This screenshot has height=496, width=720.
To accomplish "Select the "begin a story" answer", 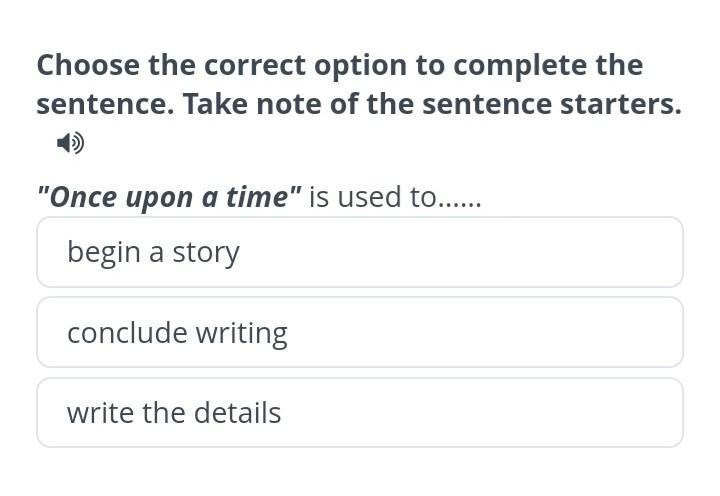I will click(360, 252).
